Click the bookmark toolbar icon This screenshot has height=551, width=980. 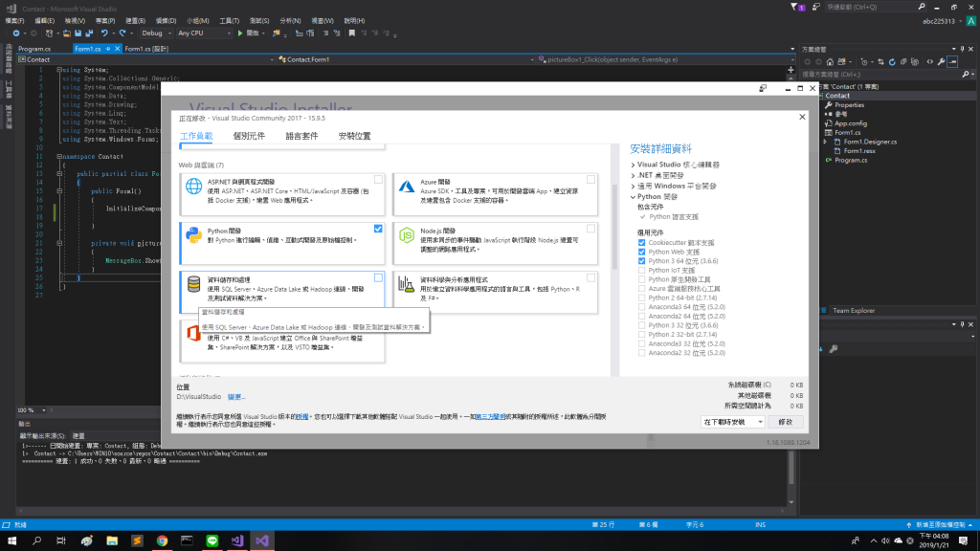[x=352, y=33]
